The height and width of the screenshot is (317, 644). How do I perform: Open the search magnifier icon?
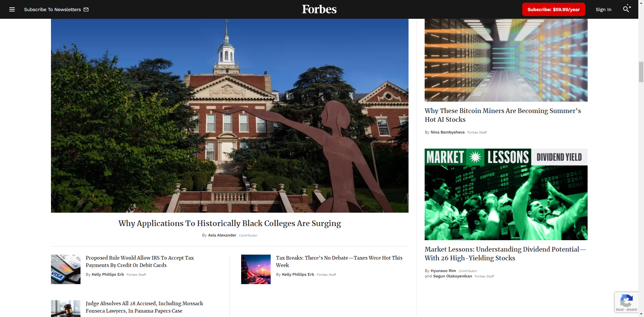tap(627, 9)
